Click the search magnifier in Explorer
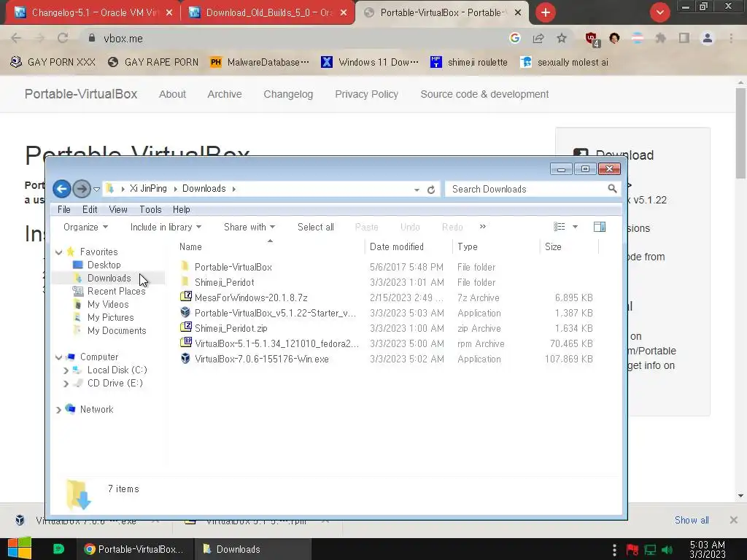Screen dimensions: 747x560 tap(612, 189)
